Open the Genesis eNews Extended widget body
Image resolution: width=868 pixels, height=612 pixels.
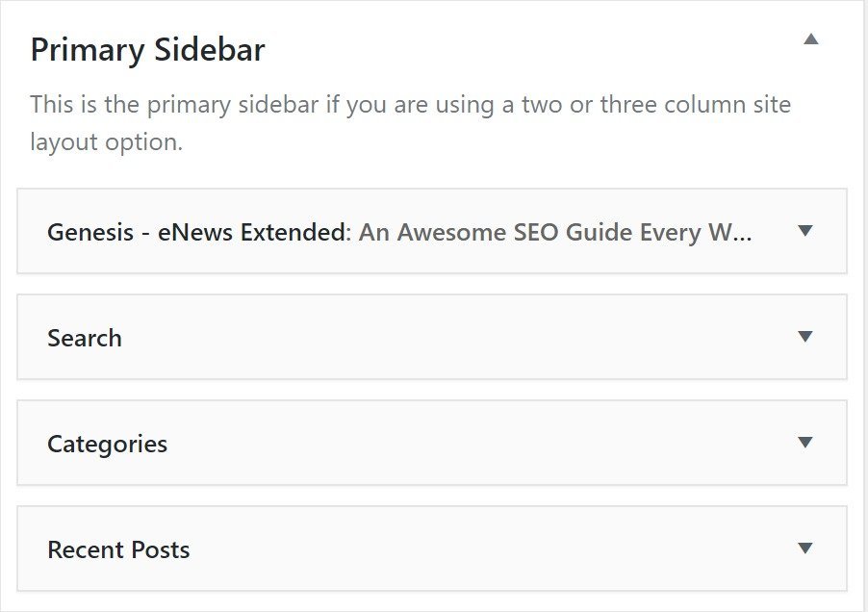433,232
